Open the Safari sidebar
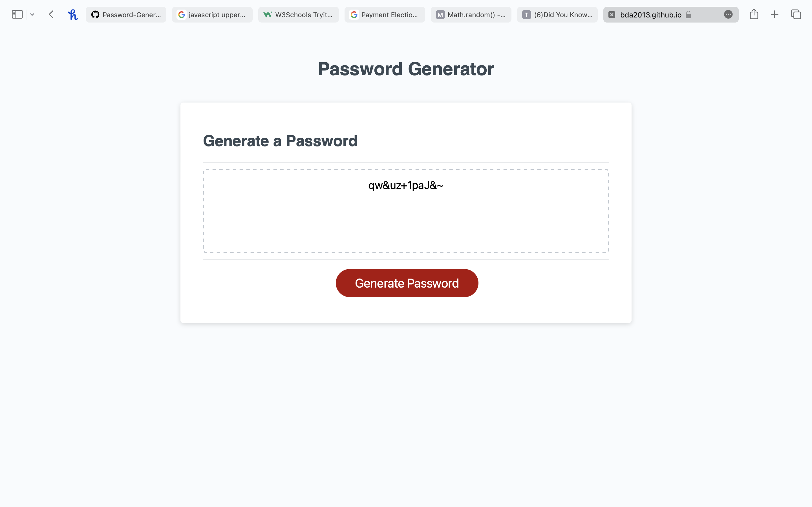The height and width of the screenshot is (507, 812). coord(17,14)
